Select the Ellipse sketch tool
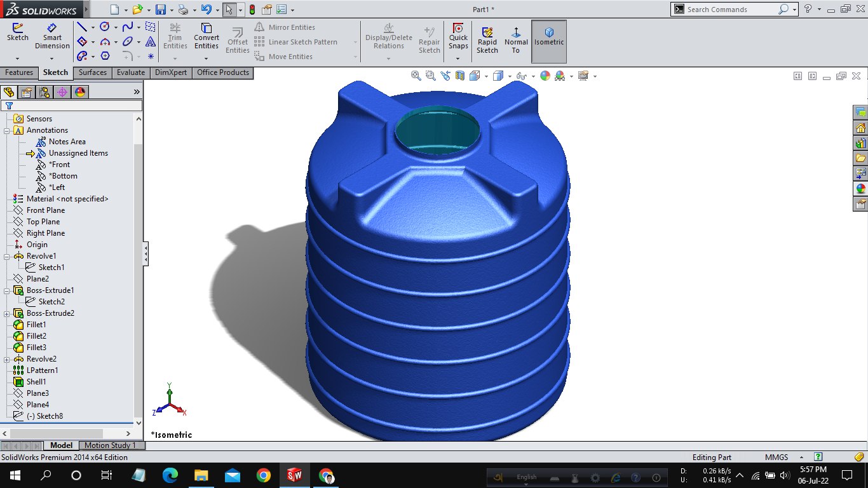868x488 pixels. click(128, 41)
